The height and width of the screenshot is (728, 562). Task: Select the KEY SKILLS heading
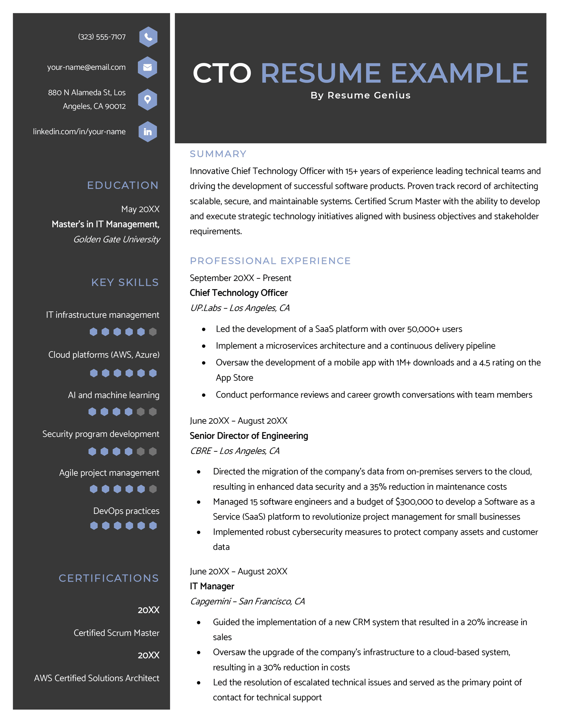pyautogui.click(x=125, y=282)
